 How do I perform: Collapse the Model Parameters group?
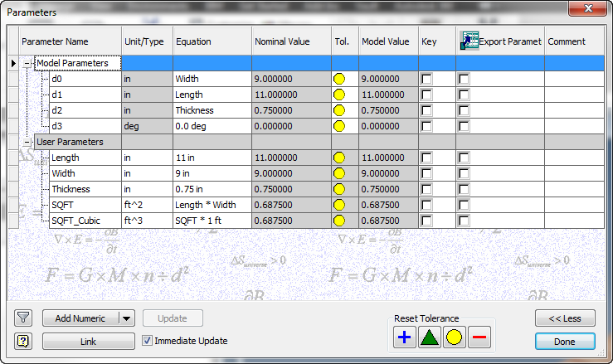(27, 63)
